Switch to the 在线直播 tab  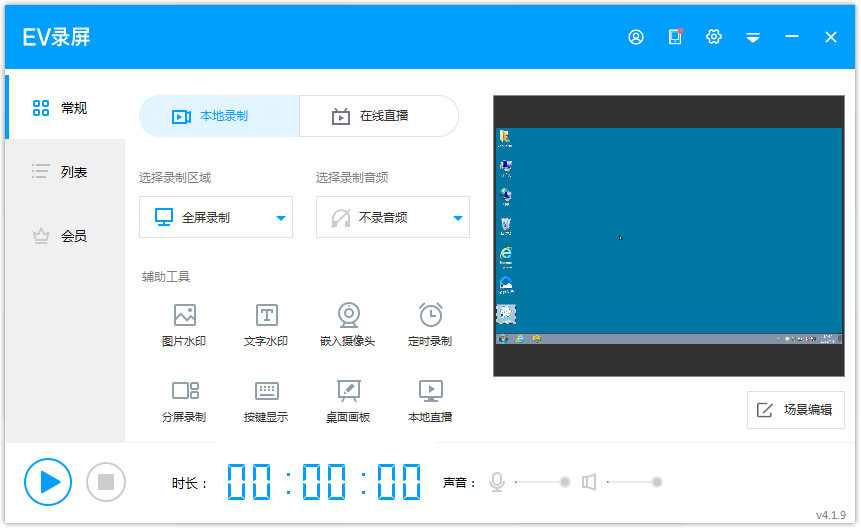click(378, 116)
